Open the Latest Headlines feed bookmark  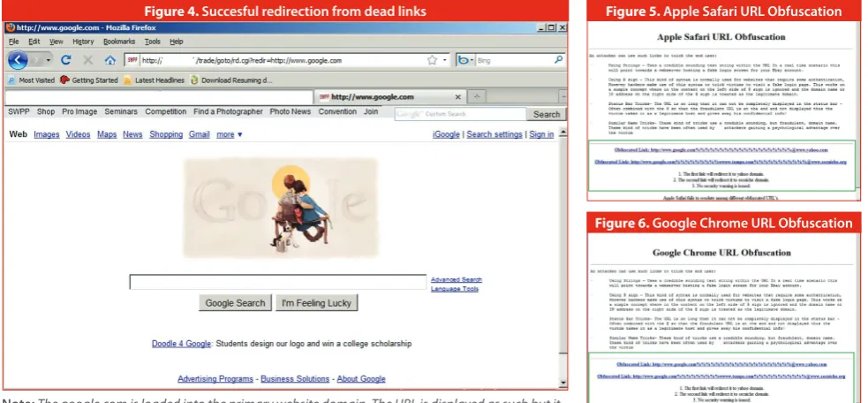(154, 80)
